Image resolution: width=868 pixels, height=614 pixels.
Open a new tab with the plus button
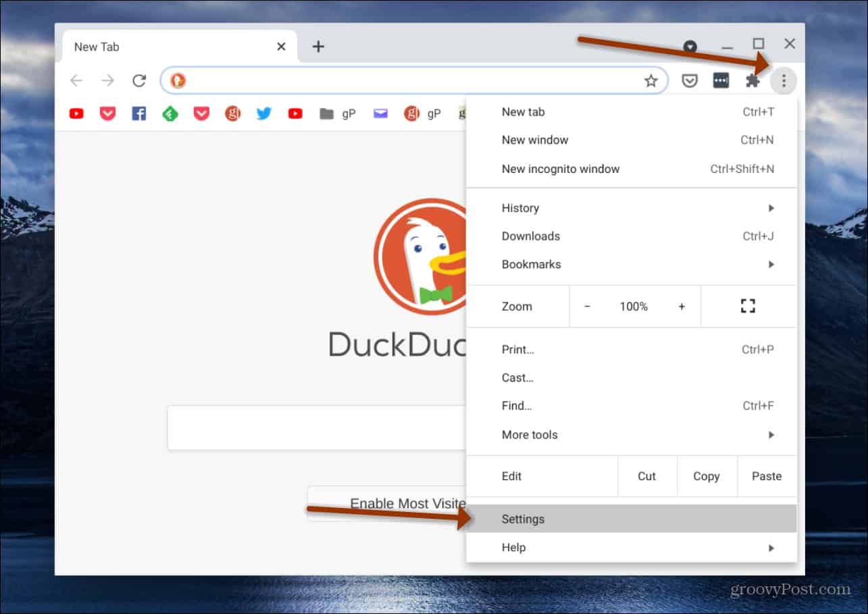[x=318, y=47]
